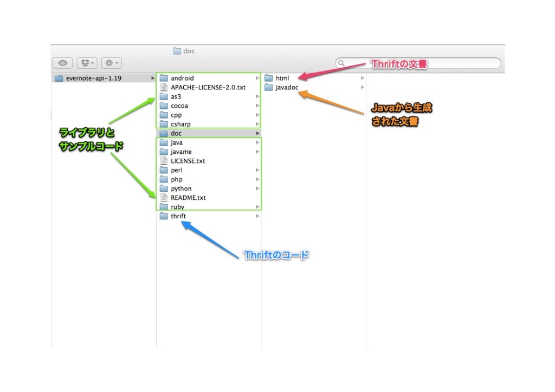Screen dimensions: 555x392
Task: Select the javadoc folder icon
Action: tap(269, 87)
